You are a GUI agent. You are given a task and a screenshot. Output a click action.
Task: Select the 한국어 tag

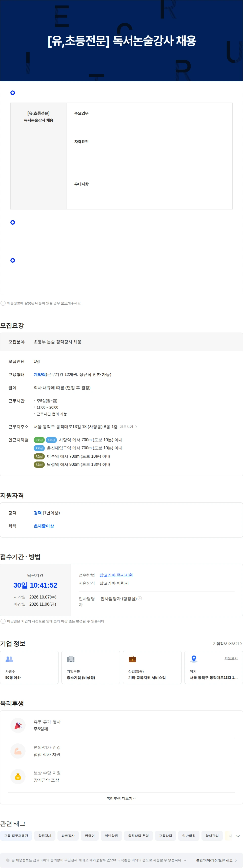[90, 836]
